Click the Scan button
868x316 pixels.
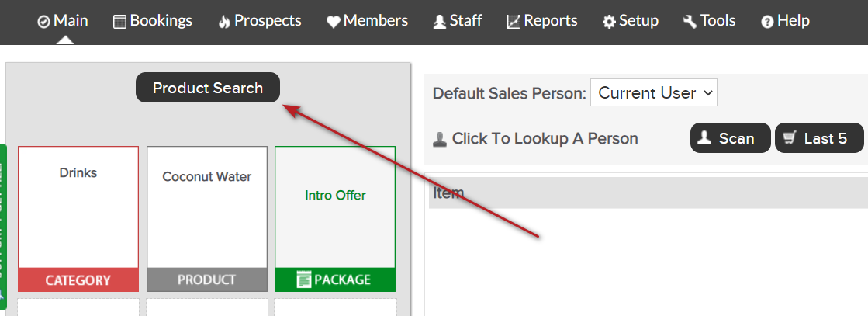coord(730,138)
